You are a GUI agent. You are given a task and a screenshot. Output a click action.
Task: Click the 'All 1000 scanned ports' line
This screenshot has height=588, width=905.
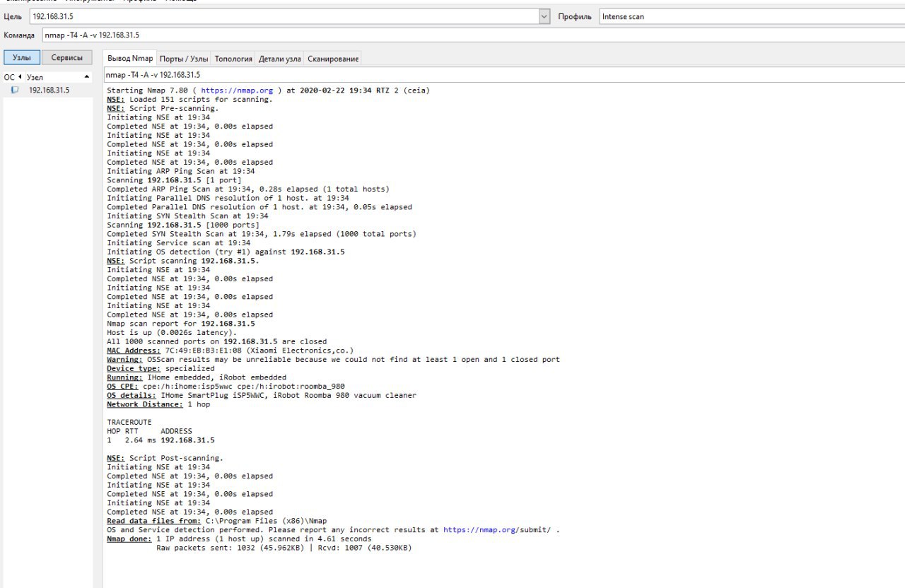(x=216, y=341)
